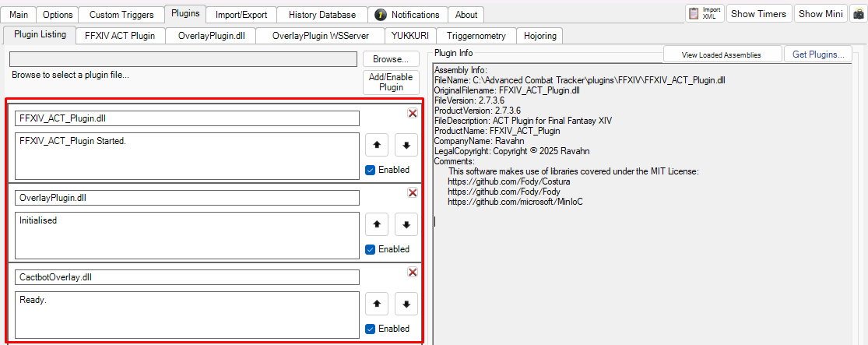The image size is (868, 345).
Task: Remove OverlayPlugin.dll with its red X
Action: pyautogui.click(x=413, y=193)
